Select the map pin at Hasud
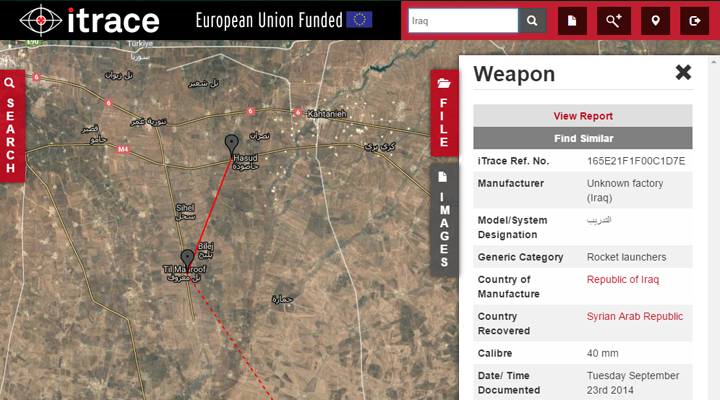 coord(231,146)
